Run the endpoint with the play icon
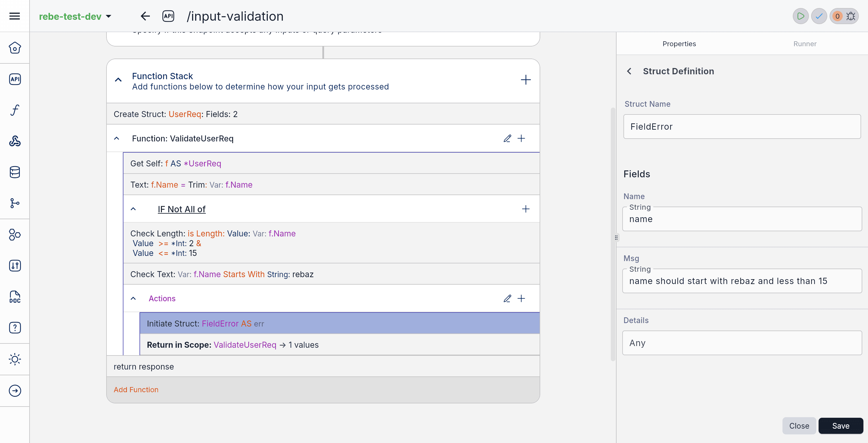868x443 pixels. (x=801, y=16)
